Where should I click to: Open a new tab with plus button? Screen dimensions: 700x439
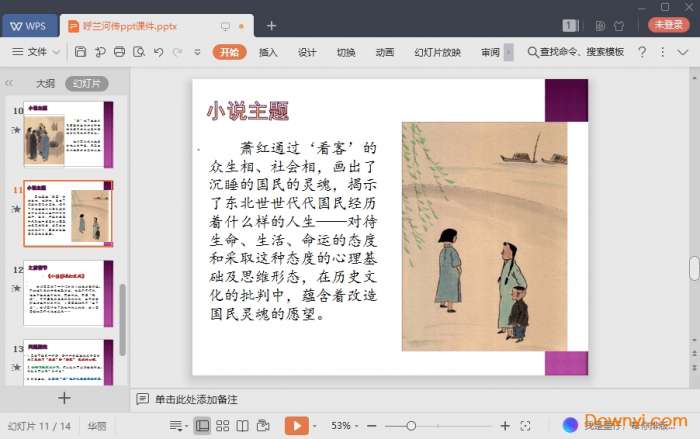[x=271, y=25]
